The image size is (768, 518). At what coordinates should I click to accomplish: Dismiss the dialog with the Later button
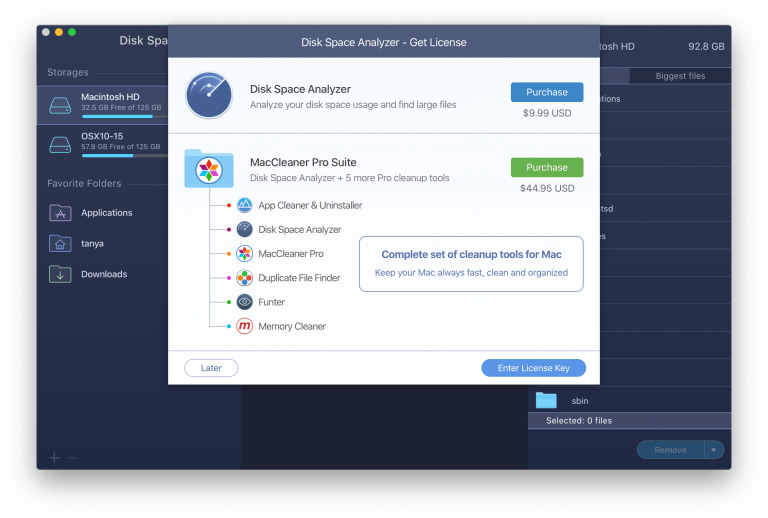[x=211, y=368]
